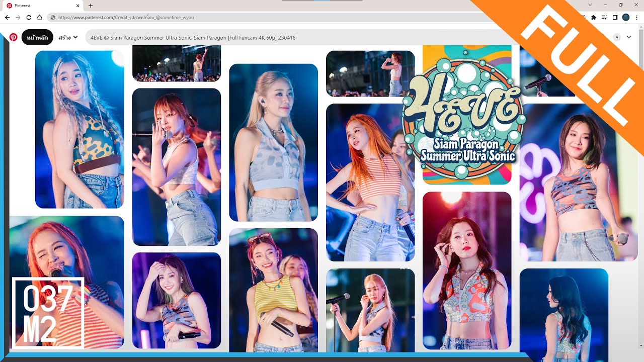Viewport: 644px width, 362px height.
Task: Click the หน้าหลัก home button
Action: point(37,37)
